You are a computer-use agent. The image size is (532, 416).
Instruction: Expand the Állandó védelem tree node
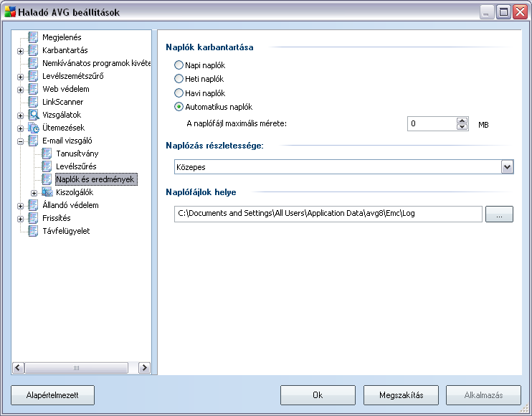click(x=20, y=206)
